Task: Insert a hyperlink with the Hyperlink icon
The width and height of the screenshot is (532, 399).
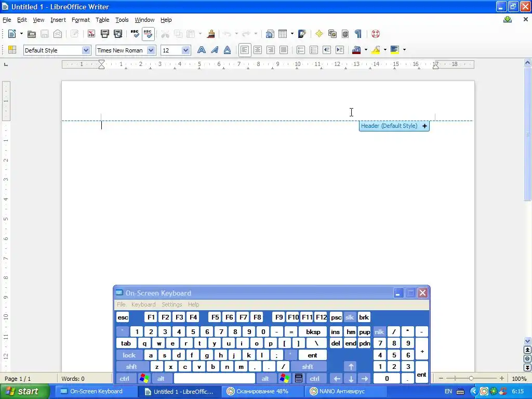Action: click(x=270, y=34)
